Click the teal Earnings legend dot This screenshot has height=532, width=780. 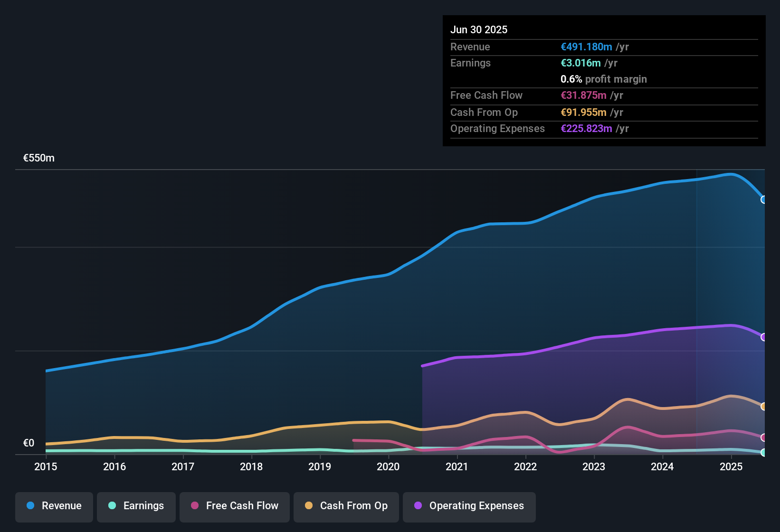(112, 506)
